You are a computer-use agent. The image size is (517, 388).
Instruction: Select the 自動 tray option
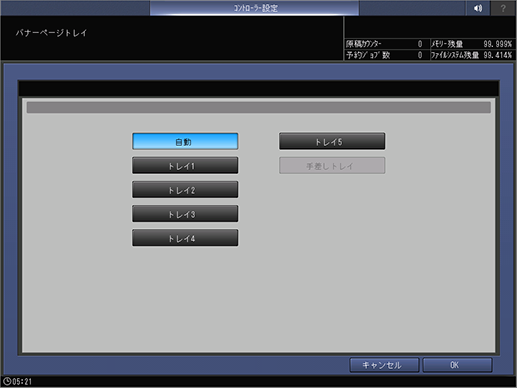185,141
